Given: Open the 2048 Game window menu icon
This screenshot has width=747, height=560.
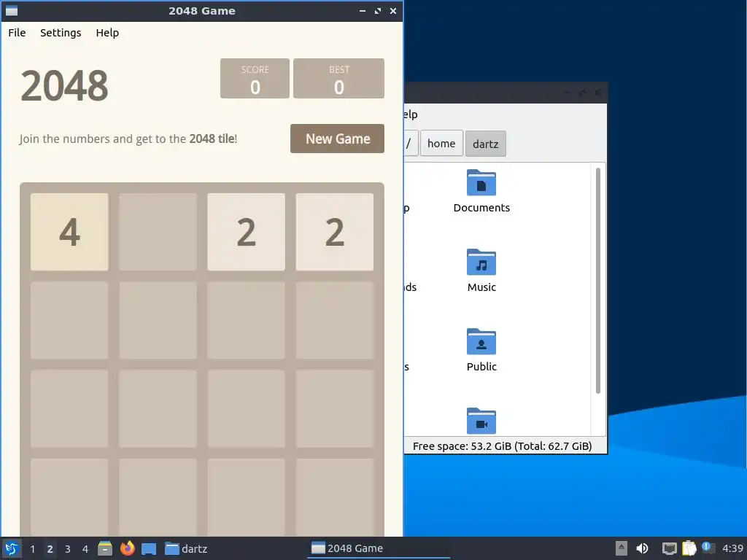Looking at the screenshot, I should click(12, 10).
